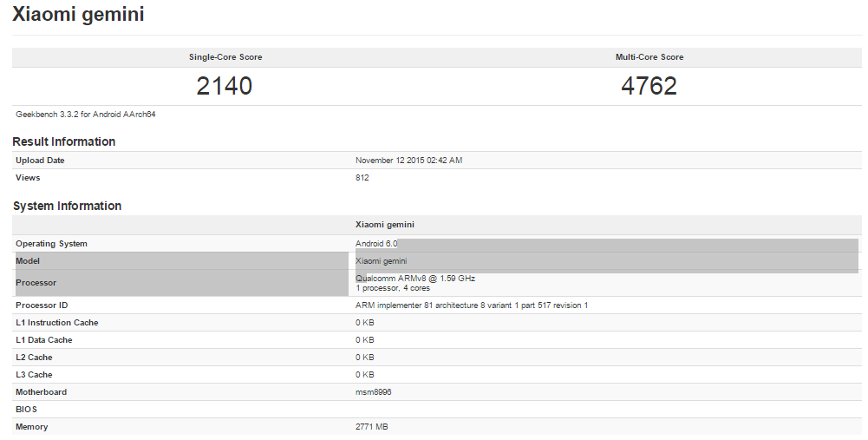
Task: Click the Geekbench 3.3.2 for Android AArch64 text
Action: pyautogui.click(x=86, y=115)
